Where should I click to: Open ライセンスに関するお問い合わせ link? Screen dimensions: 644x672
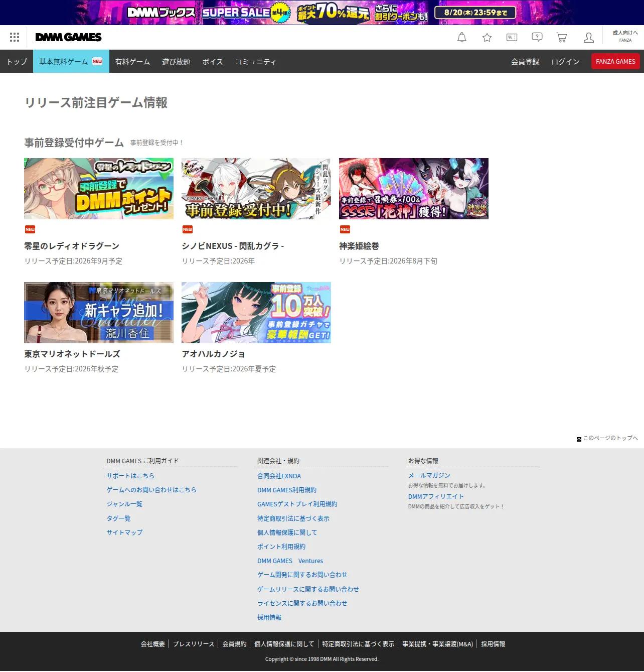[x=302, y=603]
